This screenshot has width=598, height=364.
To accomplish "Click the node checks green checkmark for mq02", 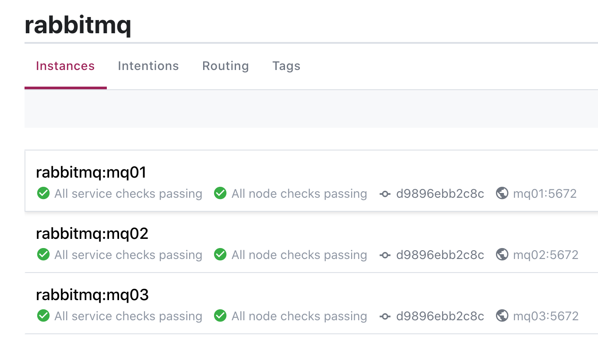I will (x=220, y=254).
